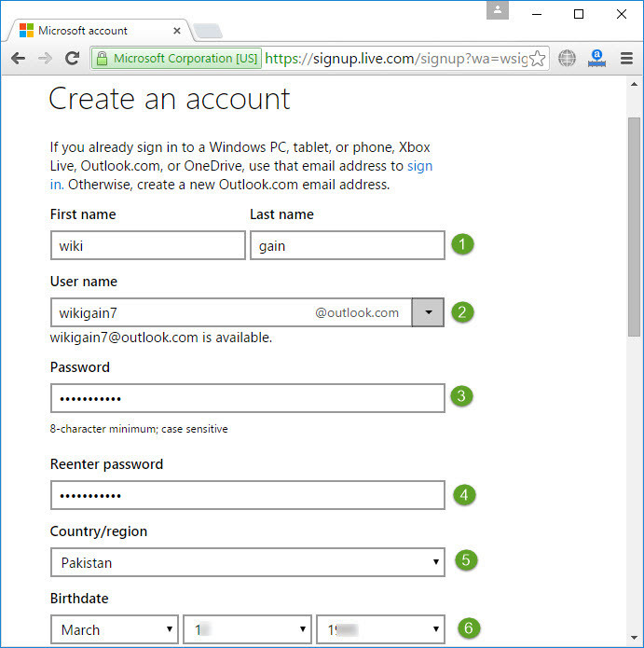This screenshot has height=648, width=644.
Task: Reload the page with the refresh icon
Action: tap(73, 58)
